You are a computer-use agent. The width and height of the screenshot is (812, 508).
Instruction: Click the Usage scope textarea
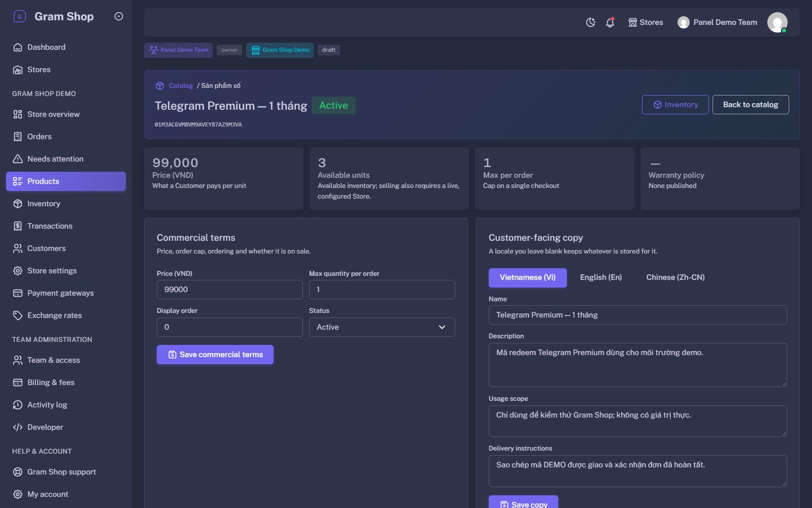(x=638, y=421)
